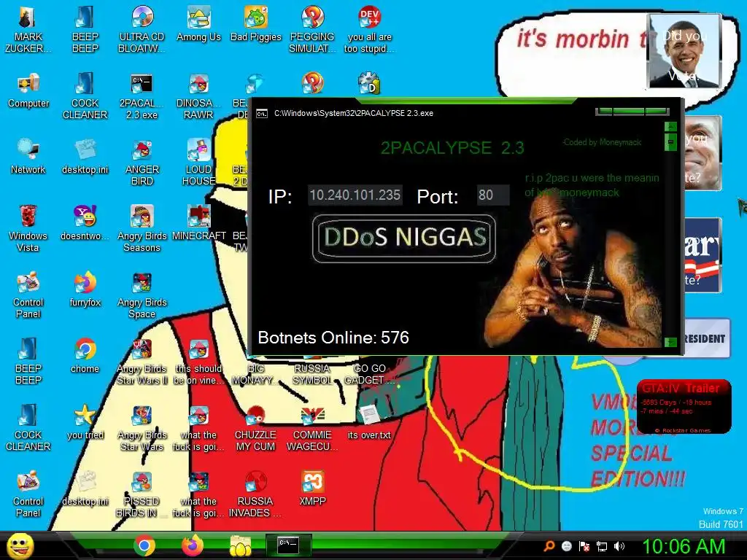Click the magnifier tray icon
This screenshot has width=747, height=560.
pyautogui.click(x=549, y=545)
